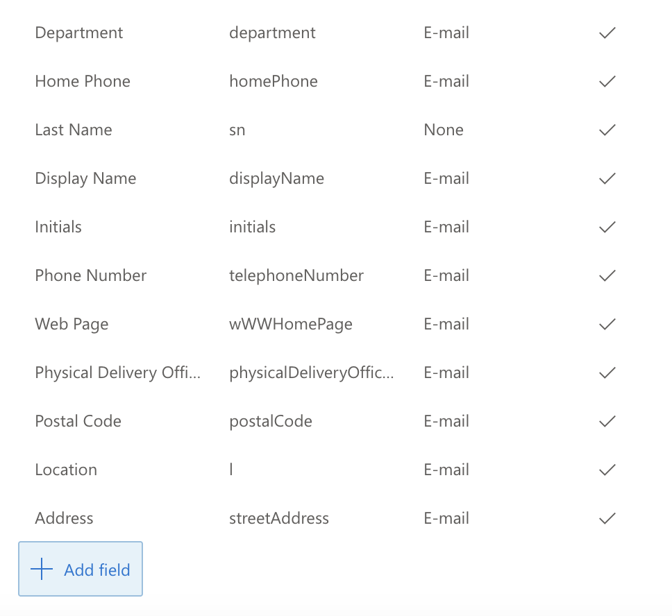The width and height of the screenshot is (672, 616).
Task: Click the streetAddress attribute name
Action: pyautogui.click(x=279, y=518)
